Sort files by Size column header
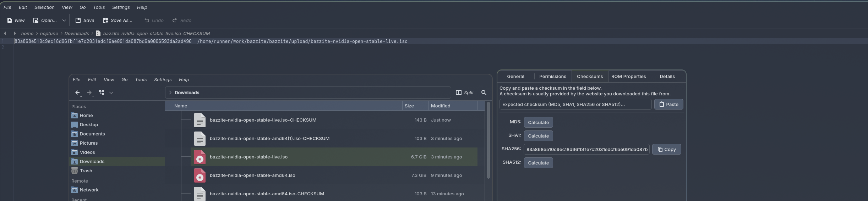This screenshot has width=868, height=201. click(x=415, y=106)
